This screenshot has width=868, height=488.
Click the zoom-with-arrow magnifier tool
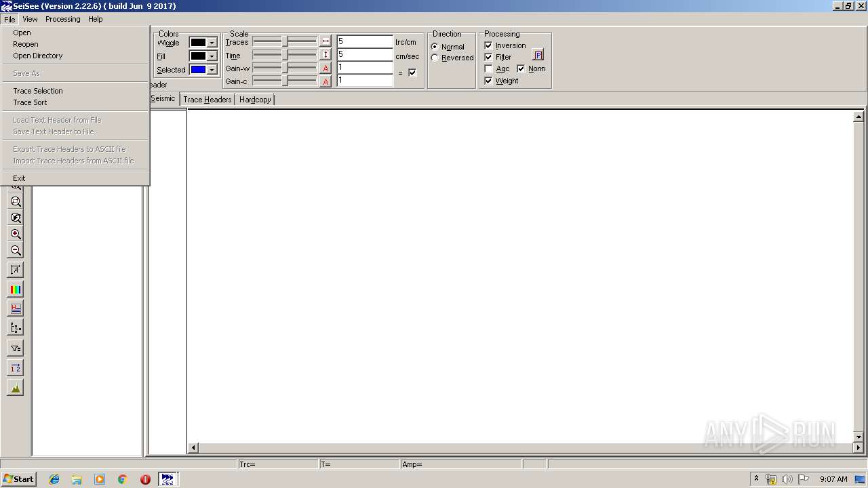15,218
